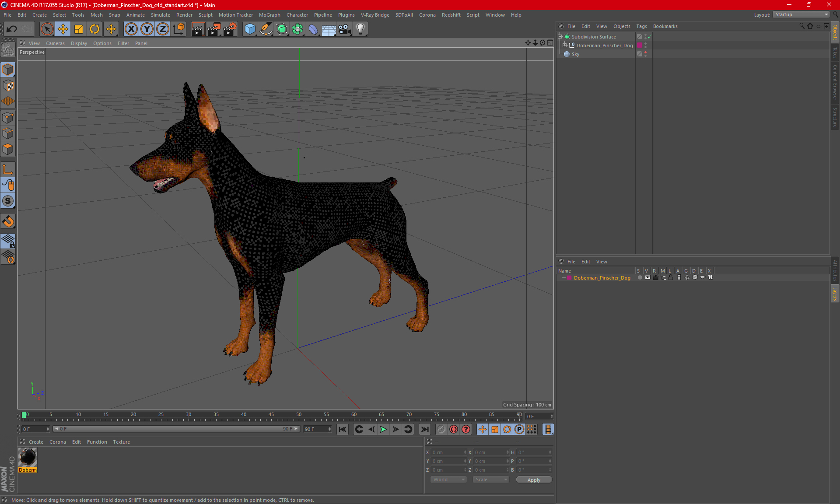
Task: Add a Cube primitive object
Action: point(250,29)
